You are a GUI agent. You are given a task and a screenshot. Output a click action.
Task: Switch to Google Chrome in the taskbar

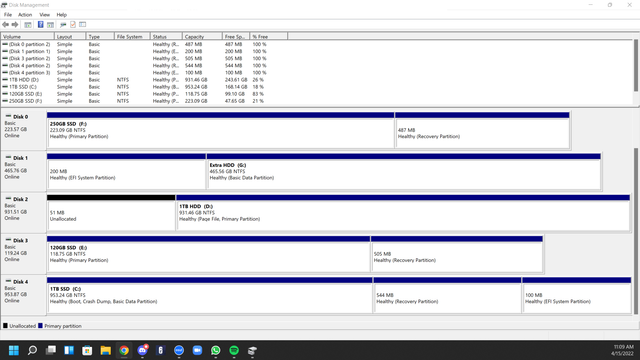[124, 350]
